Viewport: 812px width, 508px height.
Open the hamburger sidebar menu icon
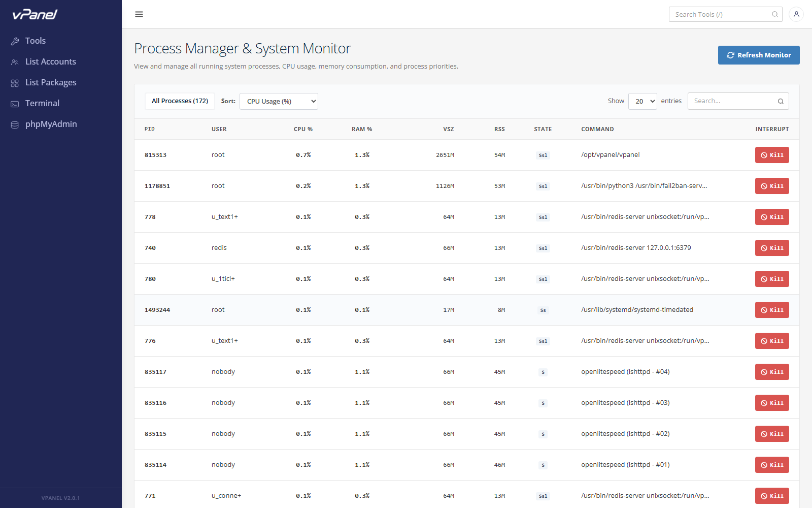[x=139, y=14]
